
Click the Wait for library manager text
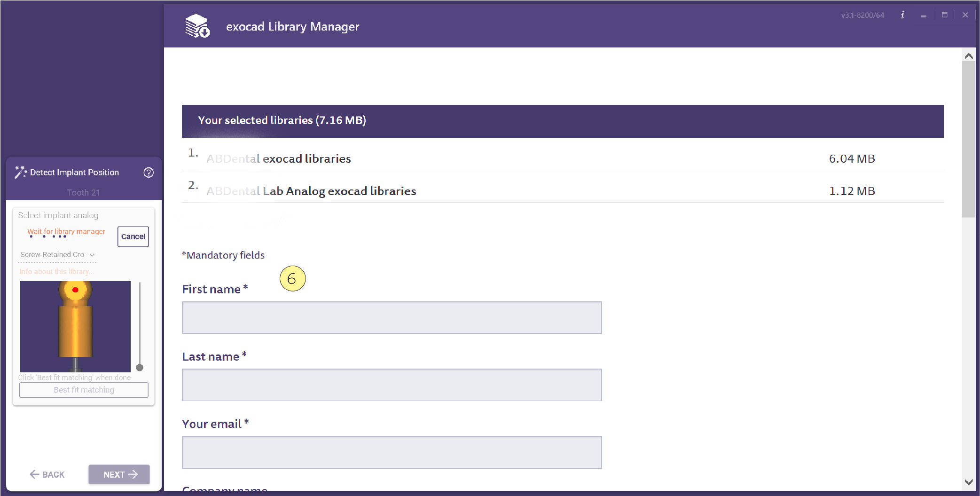66,231
